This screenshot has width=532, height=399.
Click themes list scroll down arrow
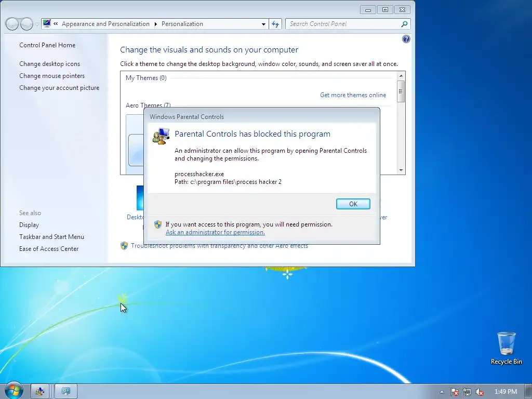click(401, 170)
